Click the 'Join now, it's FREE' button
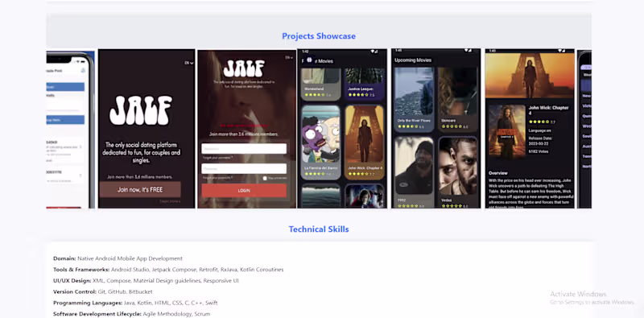644x318 pixels. [140, 189]
